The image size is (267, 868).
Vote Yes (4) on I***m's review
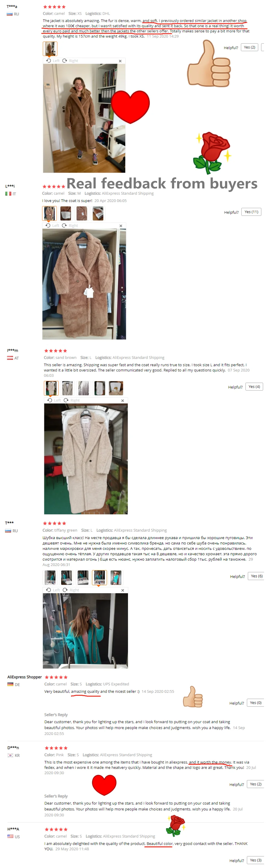click(254, 387)
